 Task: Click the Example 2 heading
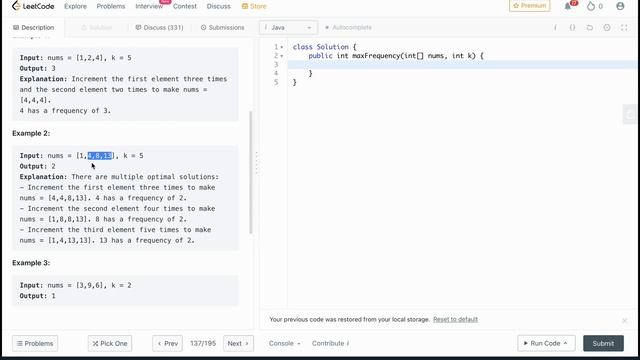(31, 133)
